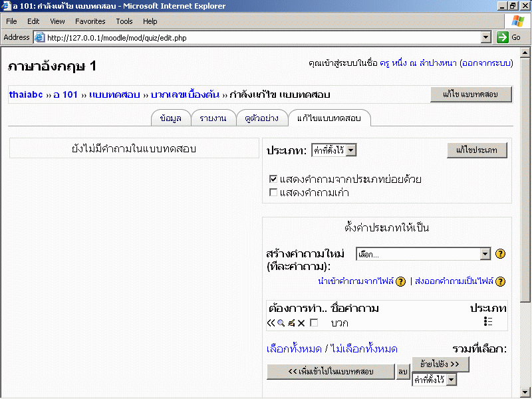Screen dimensions: 532x399
Task: Tick the checkbox for question บวก
Action: pyautogui.click(x=315, y=323)
